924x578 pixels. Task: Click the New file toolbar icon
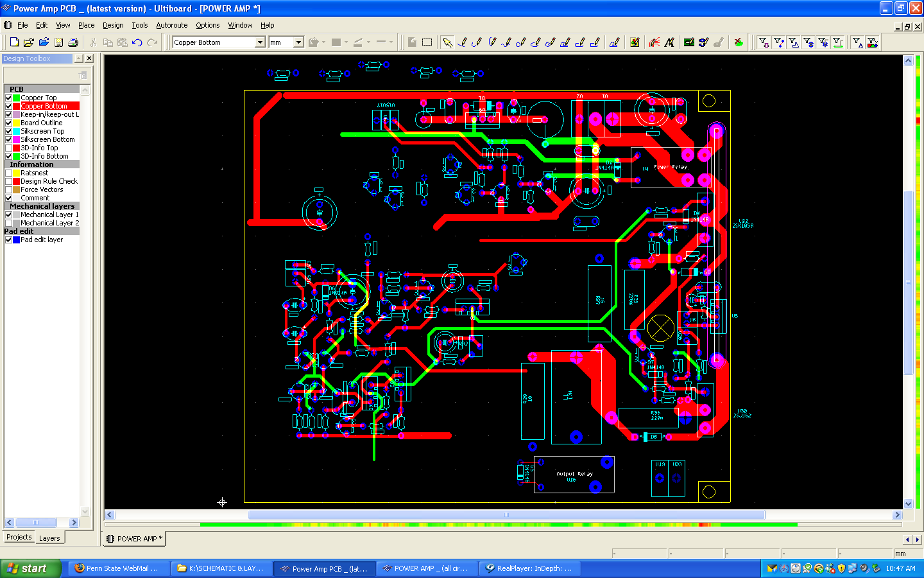pyautogui.click(x=14, y=42)
